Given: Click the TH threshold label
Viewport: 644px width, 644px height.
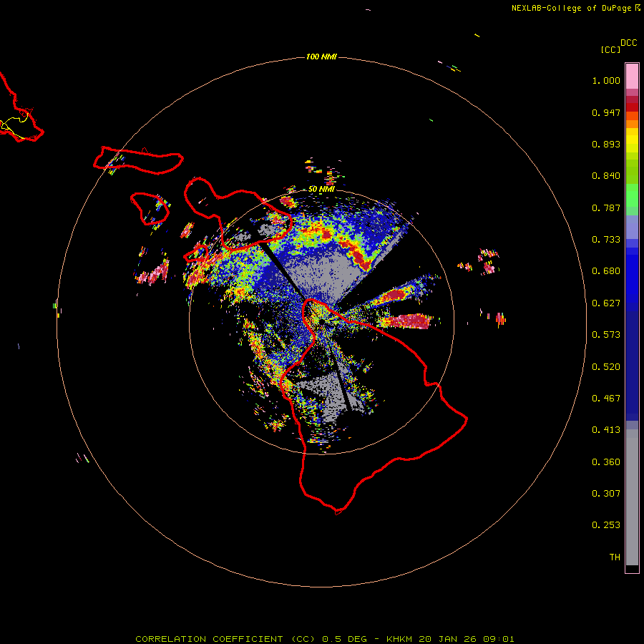Looking at the screenshot, I should tap(615, 557).
